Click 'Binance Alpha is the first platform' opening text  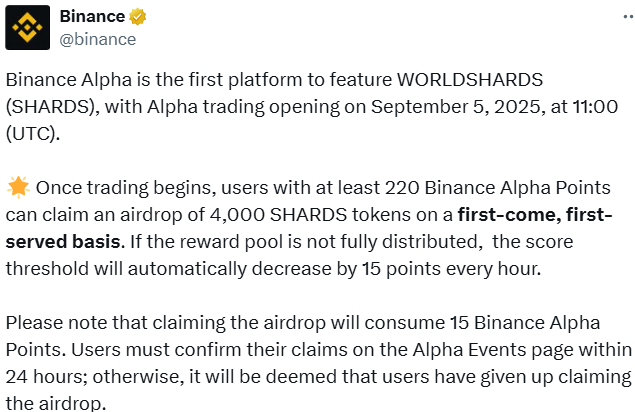154,80
